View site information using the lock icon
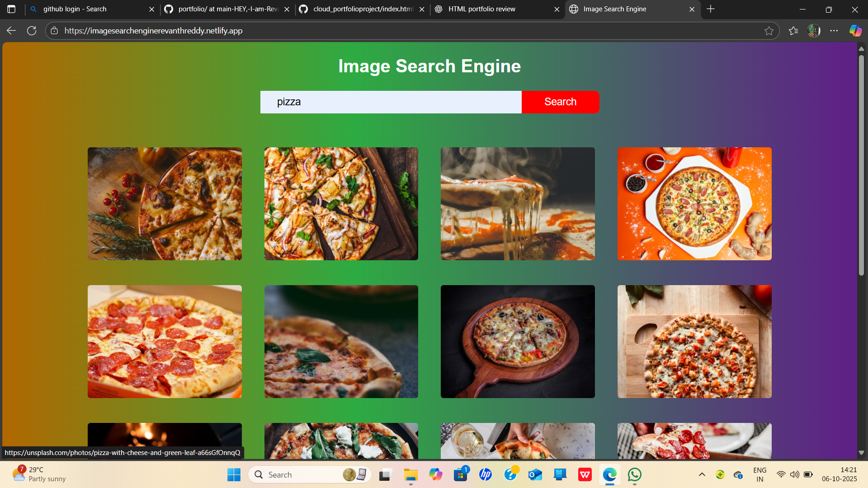Screen dimensions: 868x488 (x=54, y=31)
